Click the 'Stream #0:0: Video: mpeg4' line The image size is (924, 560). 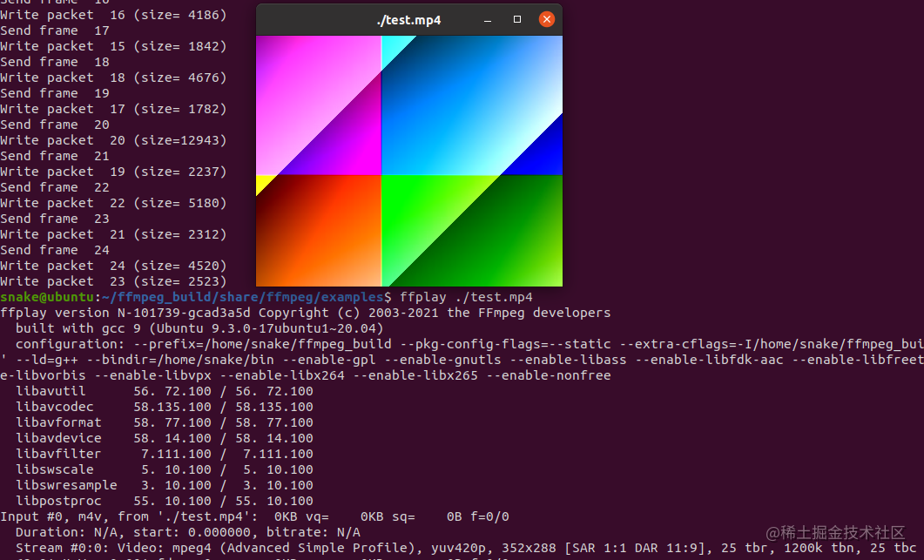pyautogui.click(x=174, y=547)
